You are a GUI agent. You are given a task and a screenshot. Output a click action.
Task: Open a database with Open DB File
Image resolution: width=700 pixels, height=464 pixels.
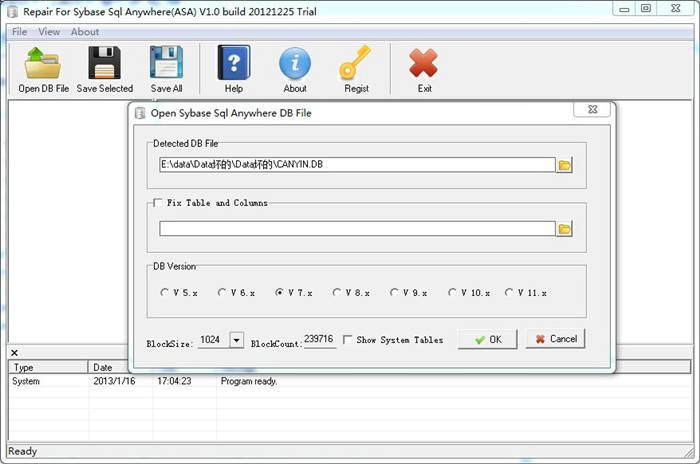(43, 70)
